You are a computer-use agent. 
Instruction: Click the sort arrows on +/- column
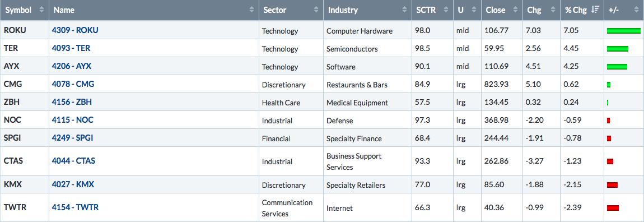point(636,10)
